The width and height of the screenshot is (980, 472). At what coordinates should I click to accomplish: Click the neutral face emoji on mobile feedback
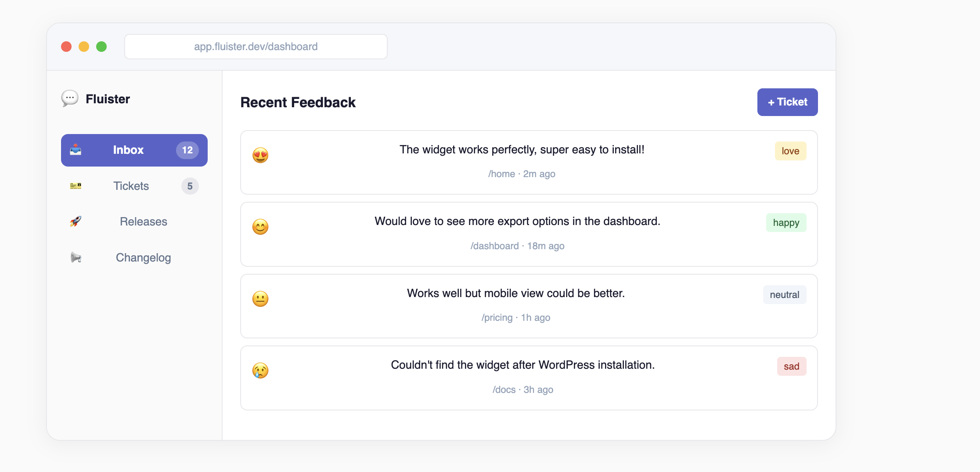(x=260, y=299)
